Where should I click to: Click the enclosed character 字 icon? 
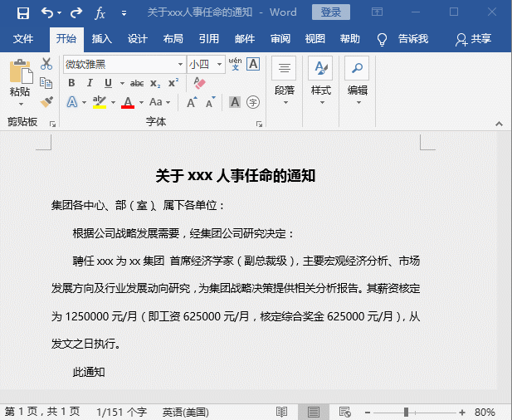coord(253,102)
